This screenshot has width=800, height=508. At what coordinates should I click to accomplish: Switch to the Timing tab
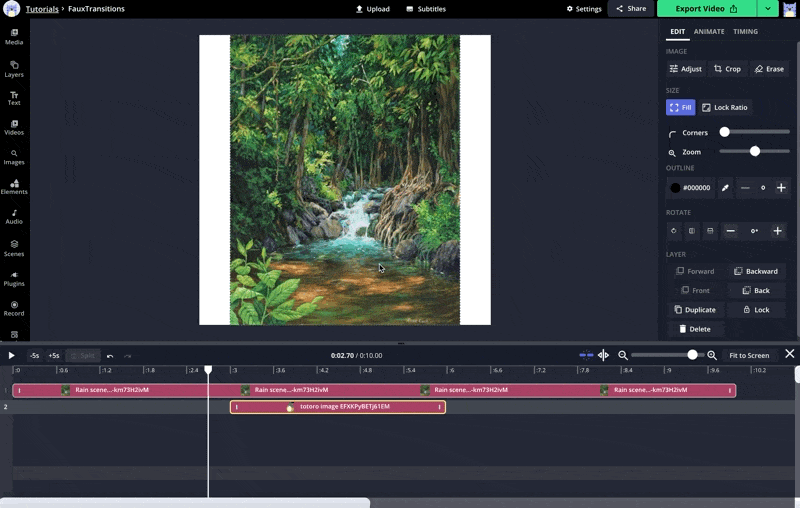coord(745,31)
